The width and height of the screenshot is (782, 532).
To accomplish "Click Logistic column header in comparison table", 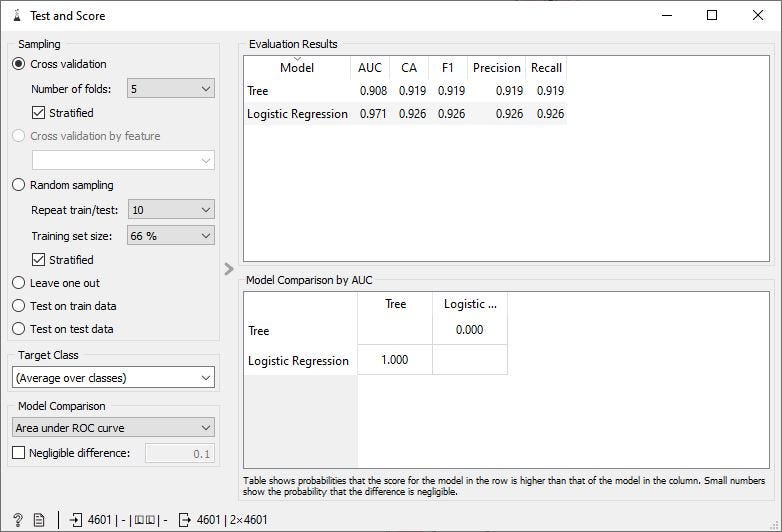I will tap(470, 304).
